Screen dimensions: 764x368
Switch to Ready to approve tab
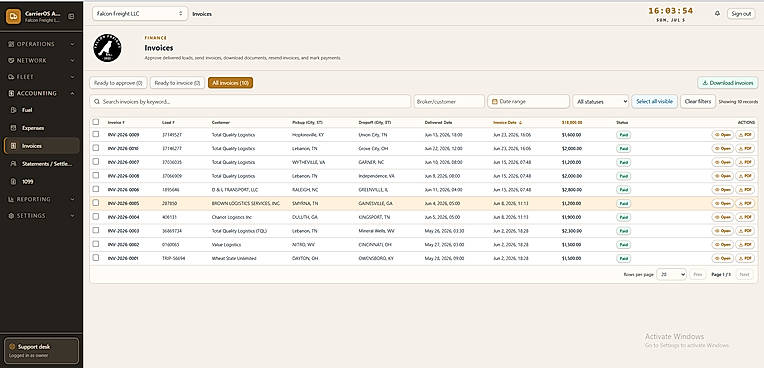tap(118, 83)
